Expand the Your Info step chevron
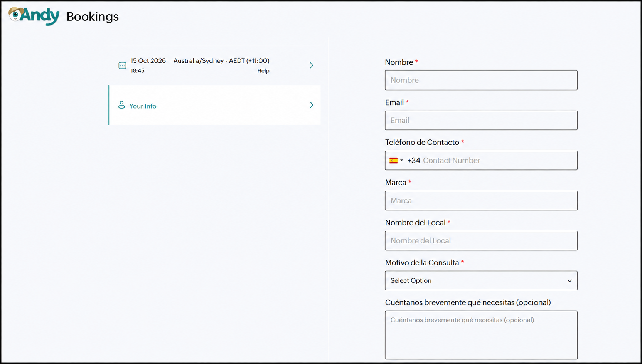This screenshot has height=364, width=642. [312, 105]
